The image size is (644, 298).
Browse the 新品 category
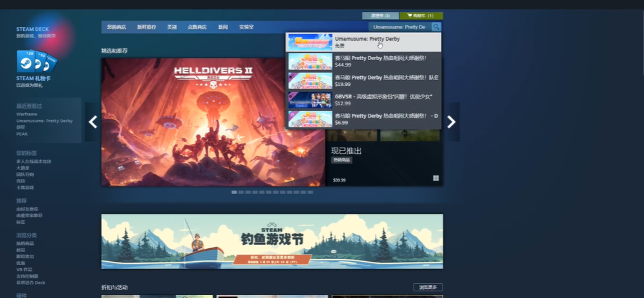click(21, 250)
